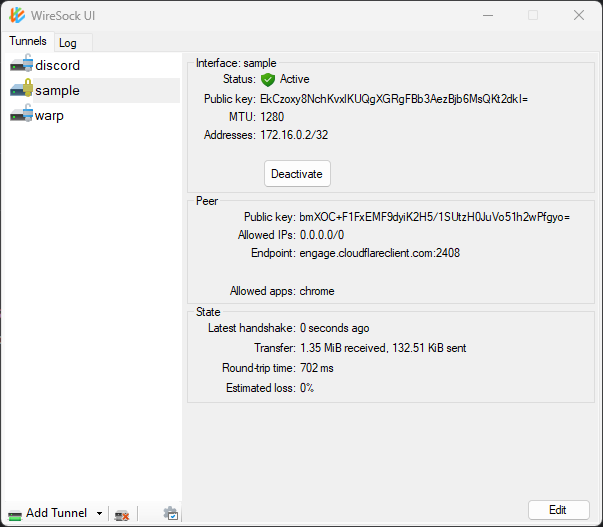This screenshot has width=603, height=527.
Task: Click the Add Tunnel button text
Action: click(x=56, y=513)
